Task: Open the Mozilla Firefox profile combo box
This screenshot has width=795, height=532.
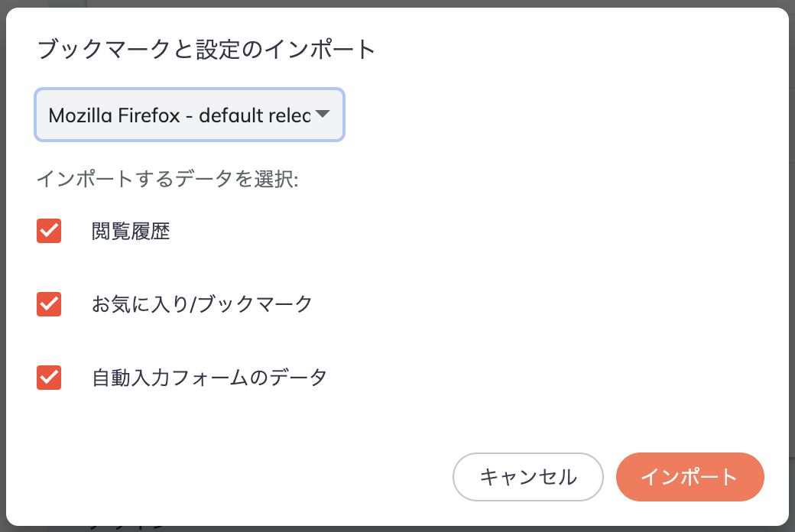Action: 189,115
